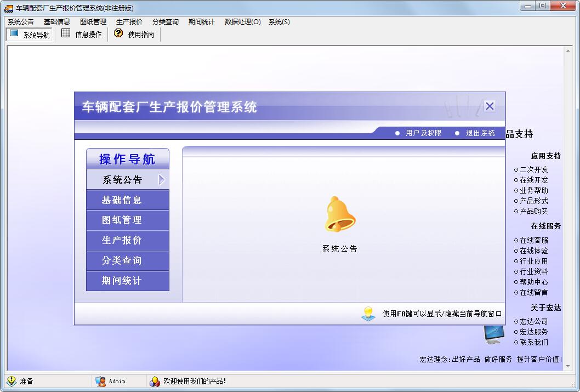
Task: Open 在线客服 link
Action: [534, 240]
